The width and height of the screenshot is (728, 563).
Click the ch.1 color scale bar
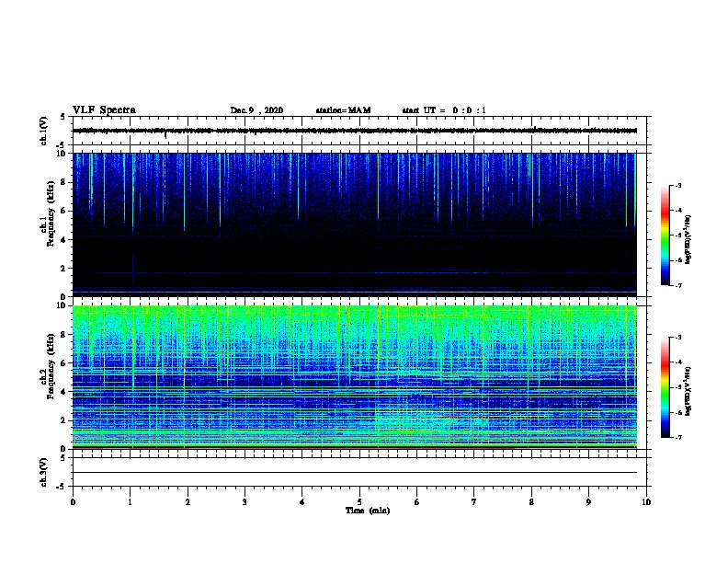pos(665,236)
